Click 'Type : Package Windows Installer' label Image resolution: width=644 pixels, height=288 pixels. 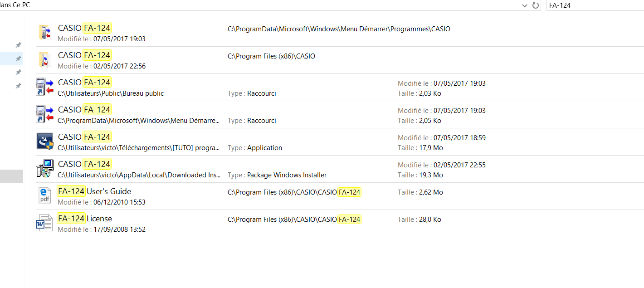(x=277, y=175)
